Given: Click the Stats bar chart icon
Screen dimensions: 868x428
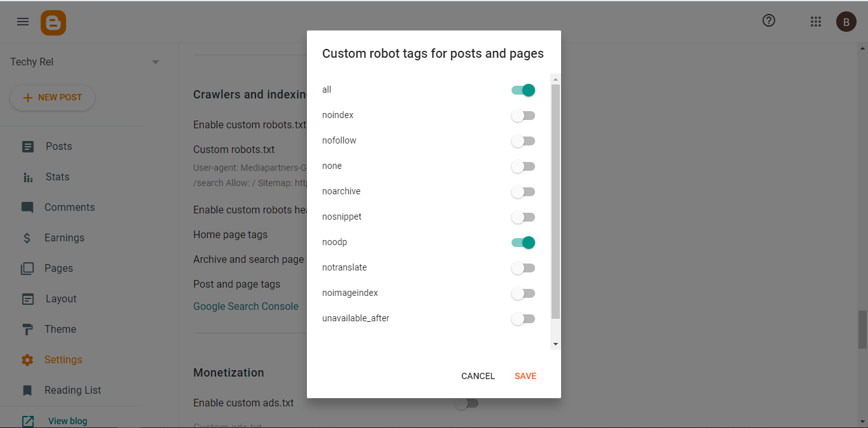Looking at the screenshot, I should (28, 177).
